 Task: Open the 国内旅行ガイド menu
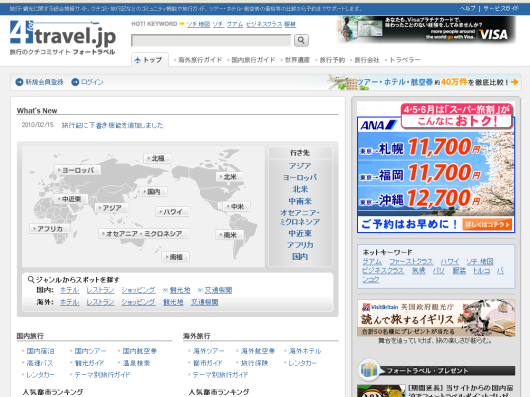click(253, 60)
